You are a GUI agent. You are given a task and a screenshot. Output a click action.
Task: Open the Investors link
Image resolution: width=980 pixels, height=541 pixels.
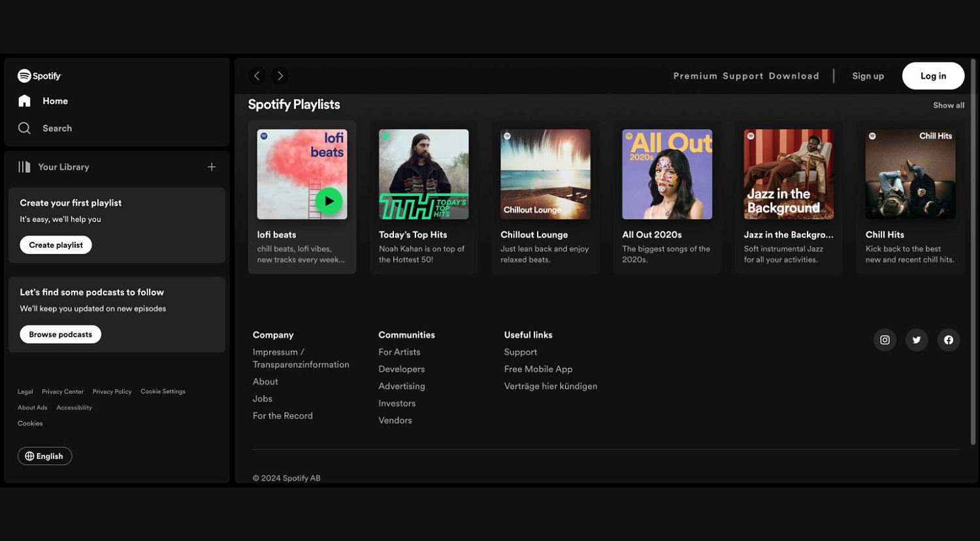tap(397, 403)
